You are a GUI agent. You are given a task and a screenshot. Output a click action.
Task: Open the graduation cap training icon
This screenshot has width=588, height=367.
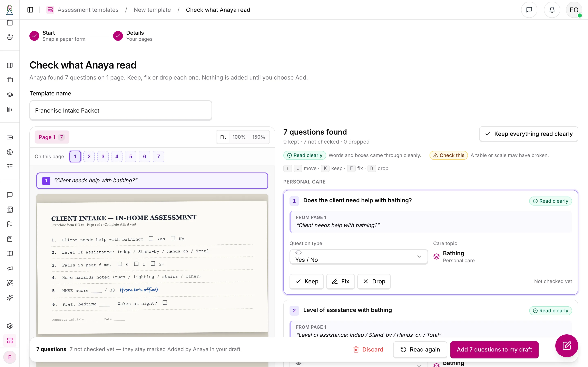tap(10, 95)
